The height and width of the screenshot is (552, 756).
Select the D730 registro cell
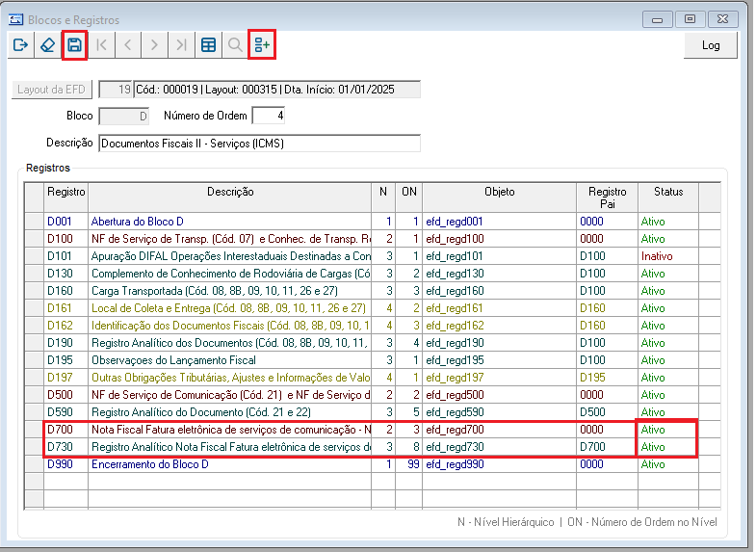pyautogui.click(x=66, y=447)
